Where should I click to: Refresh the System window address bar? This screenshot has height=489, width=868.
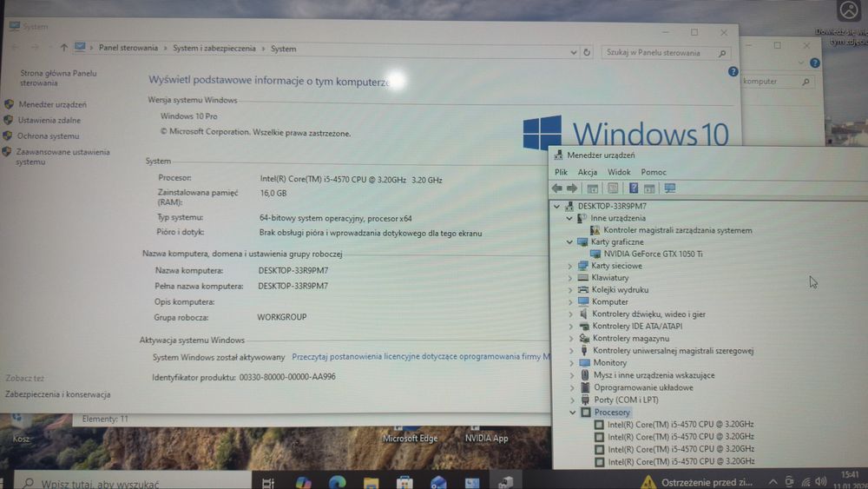(x=587, y=53)
